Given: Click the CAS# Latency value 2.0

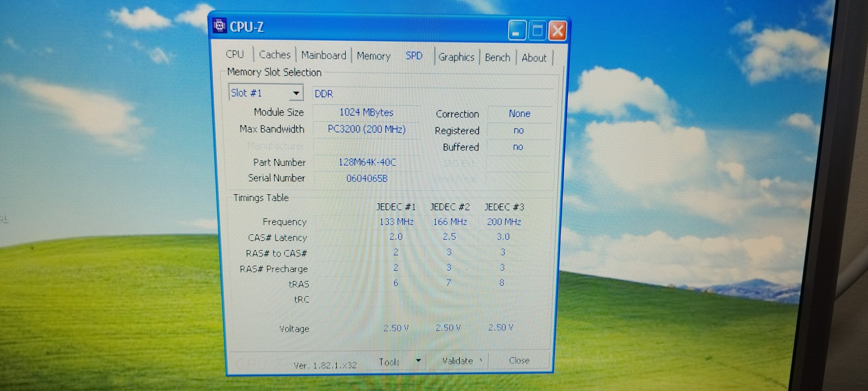Looking at the screenshot, I should tap(396, 237).
